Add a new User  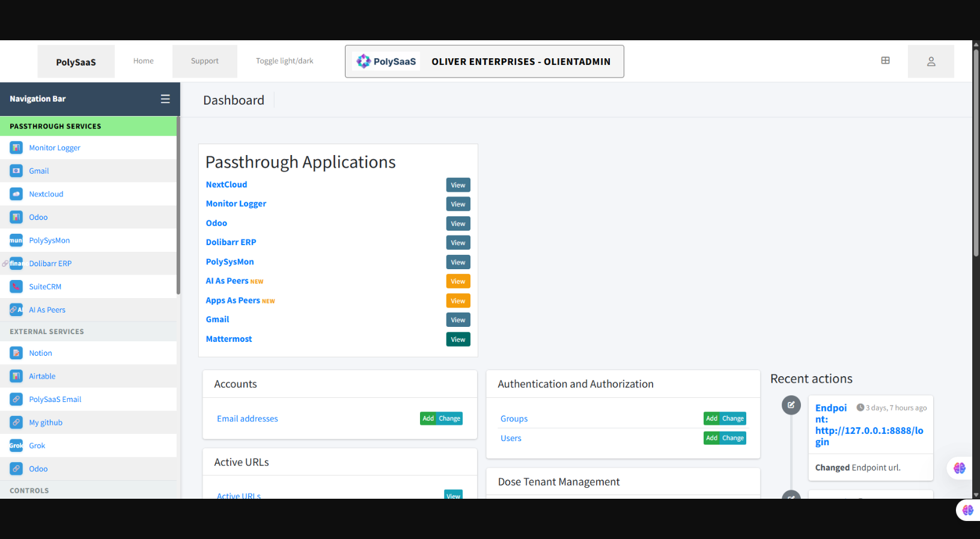(711, 438)
